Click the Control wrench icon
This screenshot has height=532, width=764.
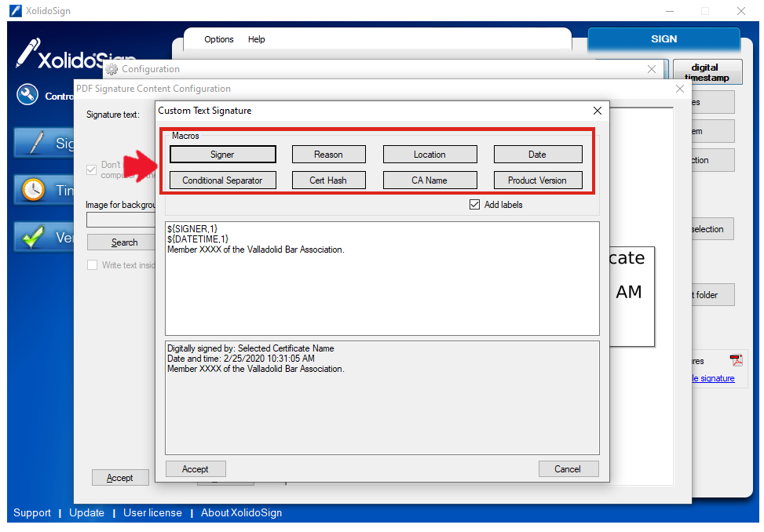coord(27,94)
